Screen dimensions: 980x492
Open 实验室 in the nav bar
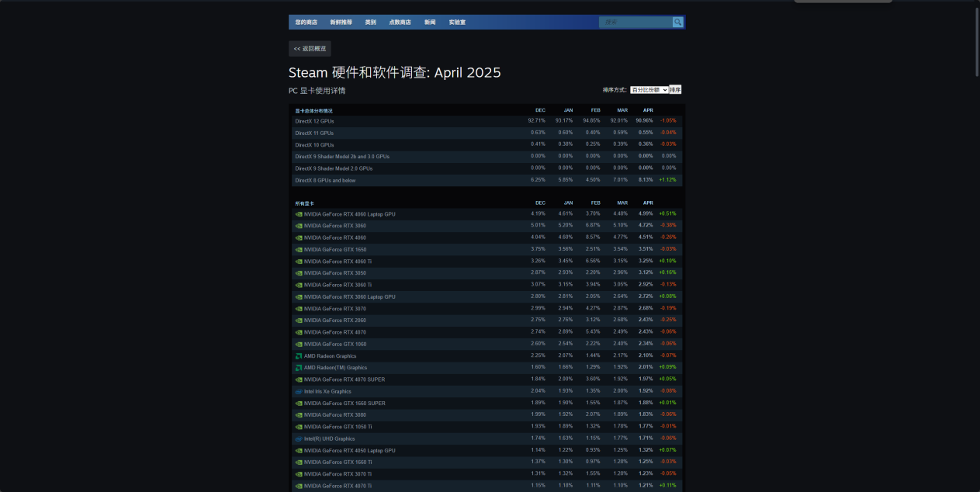click(x=457, y=22)
